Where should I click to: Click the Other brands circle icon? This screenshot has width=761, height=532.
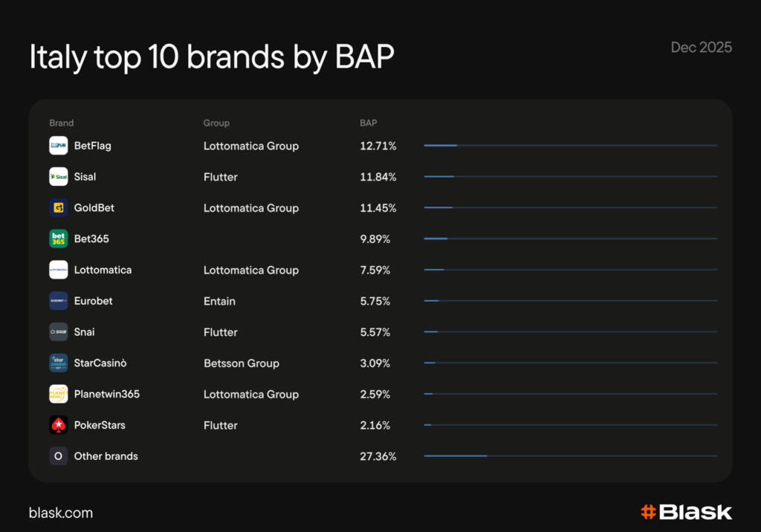coord(59,456)
